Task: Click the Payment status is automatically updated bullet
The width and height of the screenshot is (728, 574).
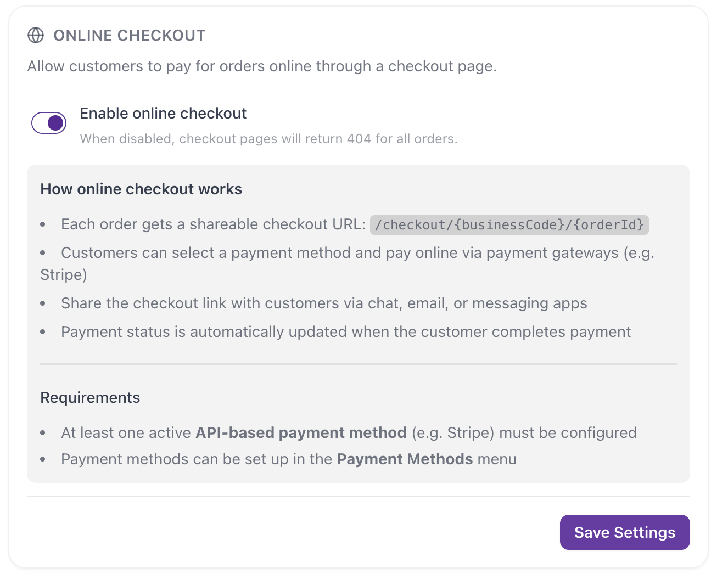Action: tap(346, 332)
